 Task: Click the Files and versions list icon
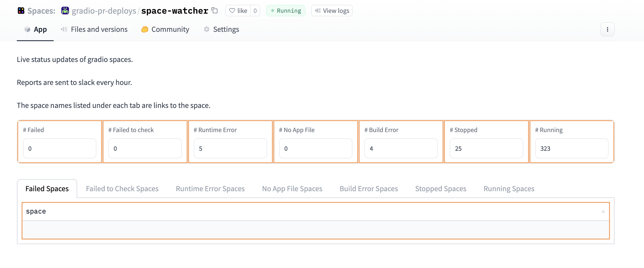click(x=64, y=29)
